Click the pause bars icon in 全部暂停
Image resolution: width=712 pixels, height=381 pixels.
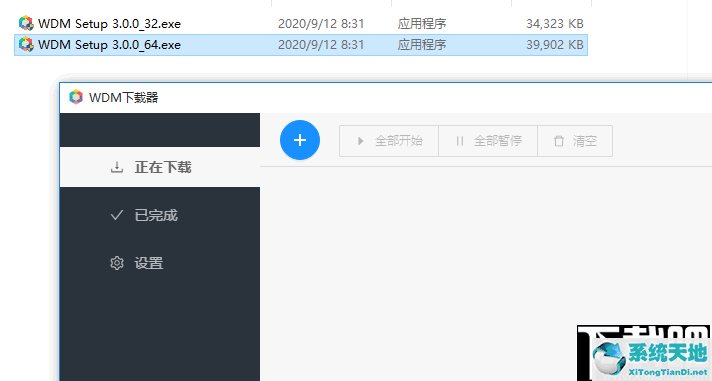point(460,141)
